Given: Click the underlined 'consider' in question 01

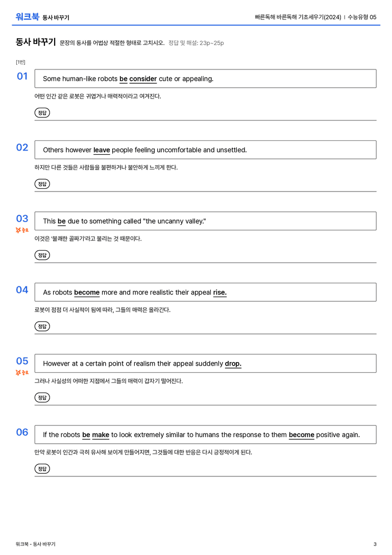Looking at the screenshot, I should point(143,79).
